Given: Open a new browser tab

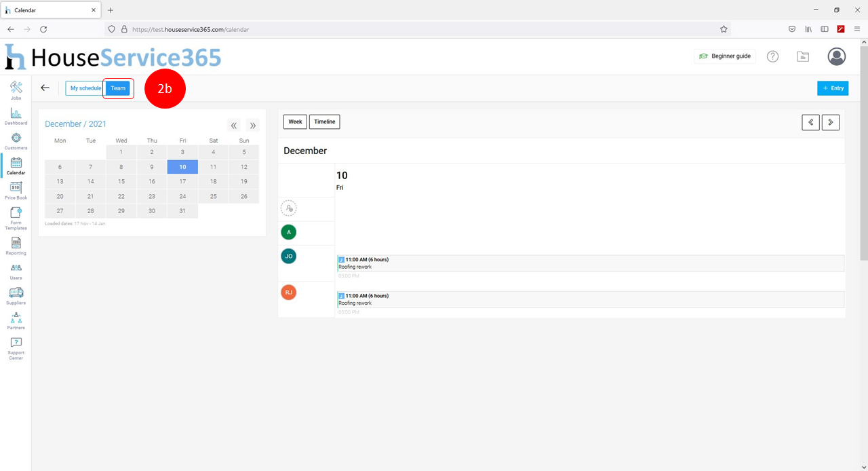Looking at the screenshot, I should (x=111, y=10).
